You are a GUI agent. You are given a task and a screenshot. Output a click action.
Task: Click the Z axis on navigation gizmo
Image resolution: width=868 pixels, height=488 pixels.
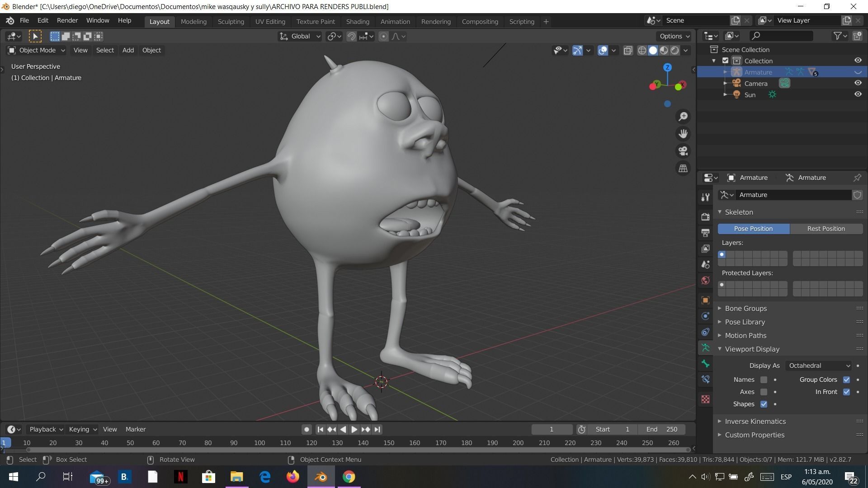click(x=667, y=67)
